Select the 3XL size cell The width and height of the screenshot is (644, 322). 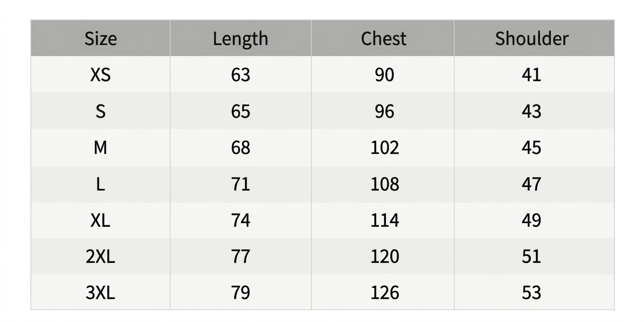(x=101, y=293)
